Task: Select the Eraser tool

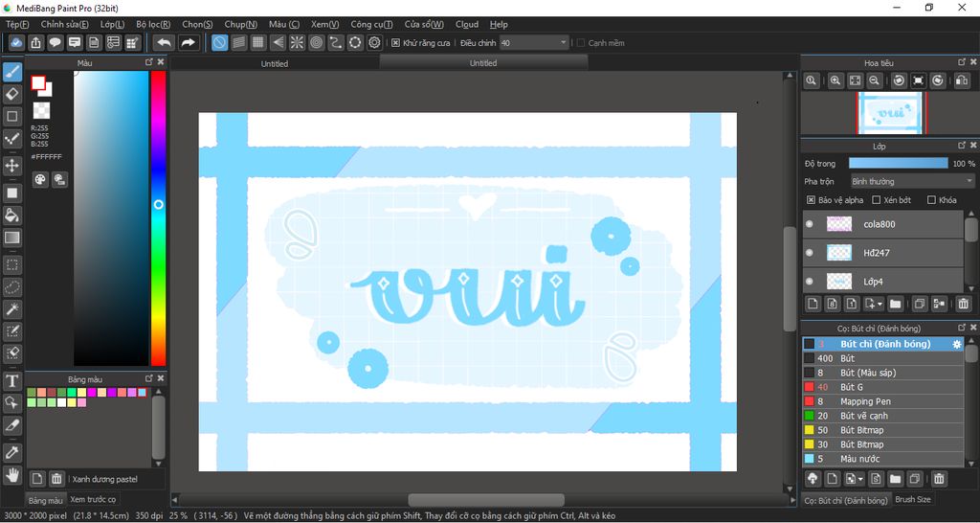Action: (x=12, y=95)
